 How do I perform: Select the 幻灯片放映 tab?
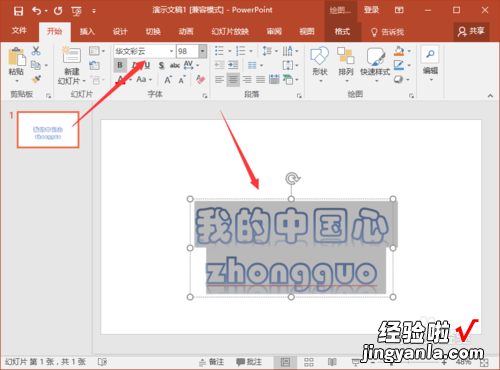(x=230, y=32)
